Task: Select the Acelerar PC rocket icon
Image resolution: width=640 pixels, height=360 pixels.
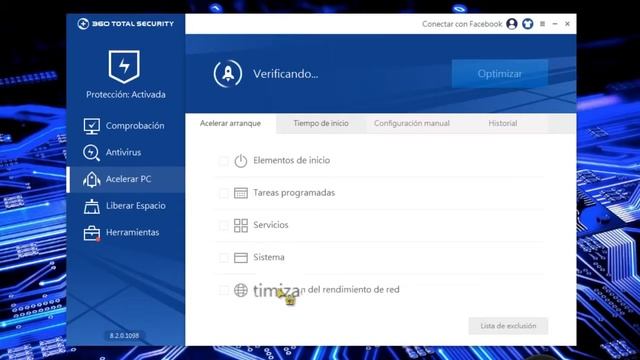Action: click(x=91, y=179)
